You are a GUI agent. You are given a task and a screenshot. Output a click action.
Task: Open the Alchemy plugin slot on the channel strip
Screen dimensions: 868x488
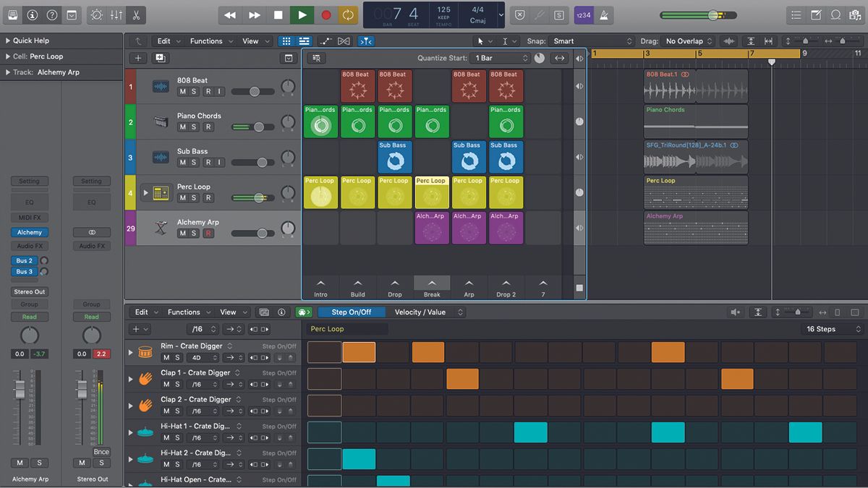(29, 232)
